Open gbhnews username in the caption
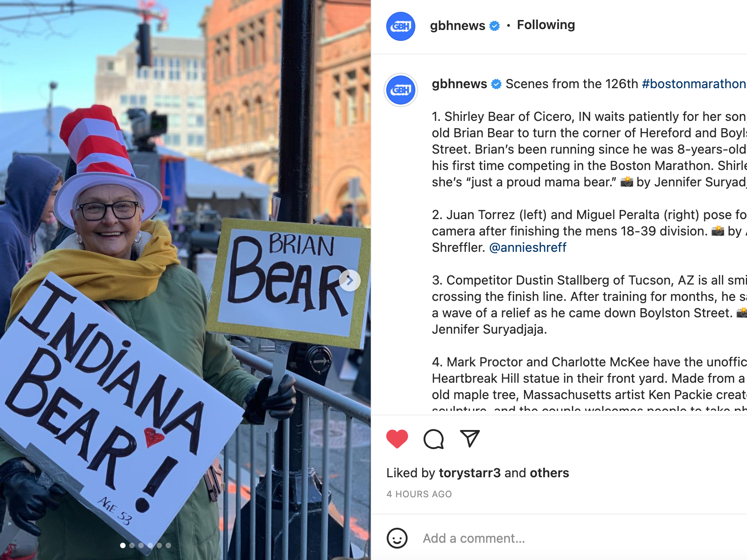 coord(459,84)
